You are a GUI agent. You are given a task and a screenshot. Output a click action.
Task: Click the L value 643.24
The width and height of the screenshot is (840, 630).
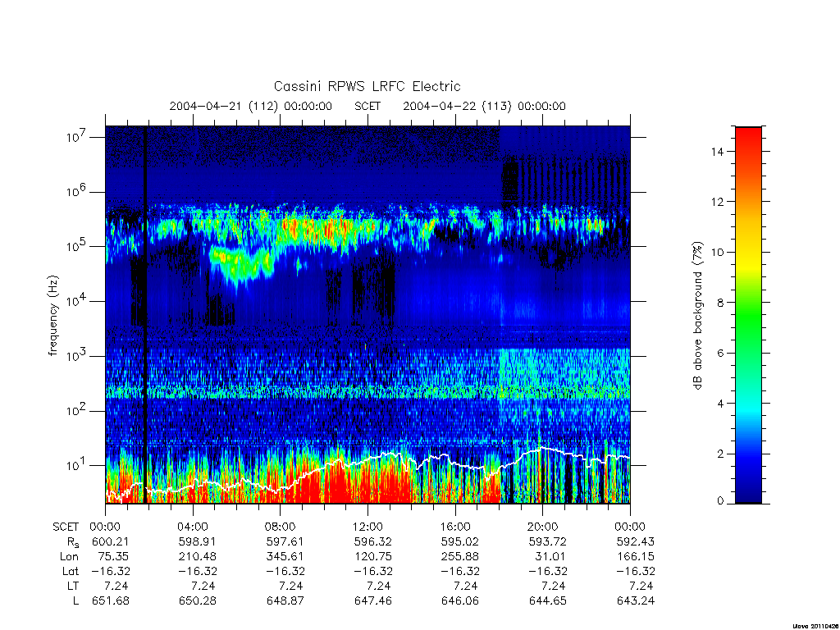pyautogui.click(x=636, y=601)
